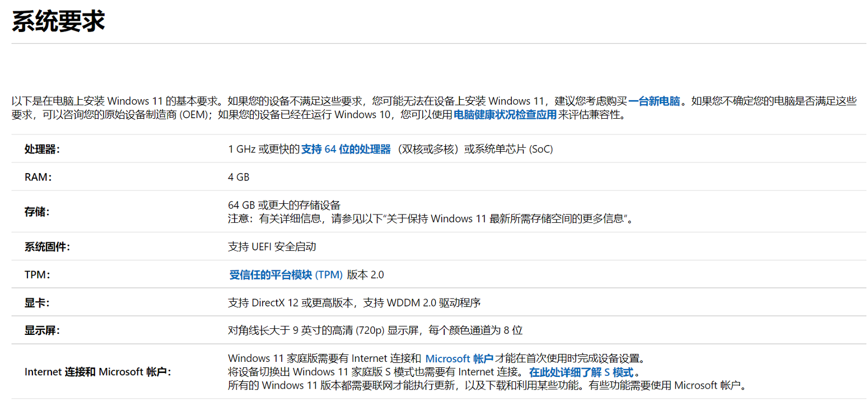Viewport: 868px width, 401px height.
Task: Click the Internet 连接和 Microsoft 帐户 label
Action: (98, 372)
